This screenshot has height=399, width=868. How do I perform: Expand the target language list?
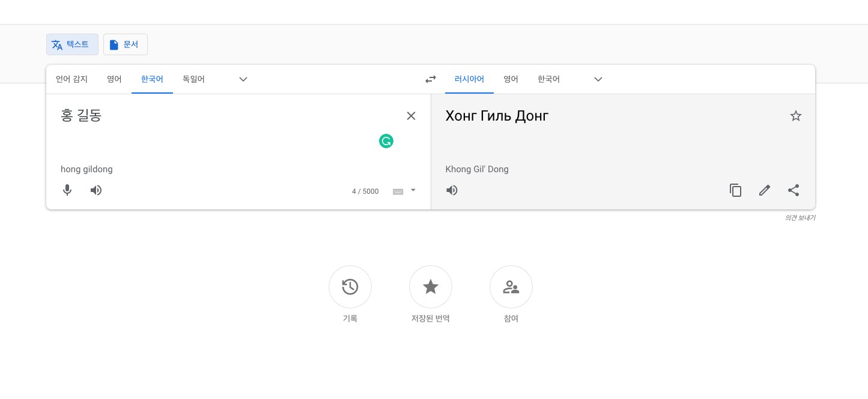(x=598, y=79)
